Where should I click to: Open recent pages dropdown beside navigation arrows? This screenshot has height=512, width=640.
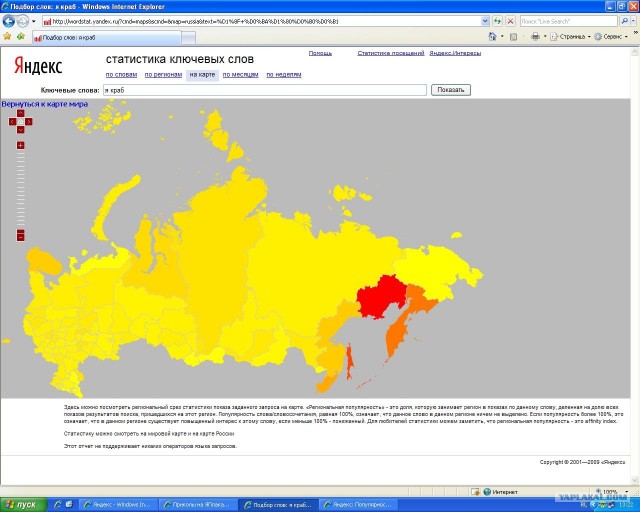coord(33,21)
